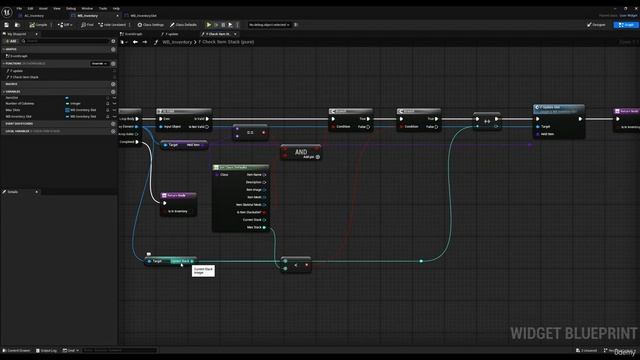640x360 pixels.
Task: Switch to Designer mode
Action: (596, 25)
